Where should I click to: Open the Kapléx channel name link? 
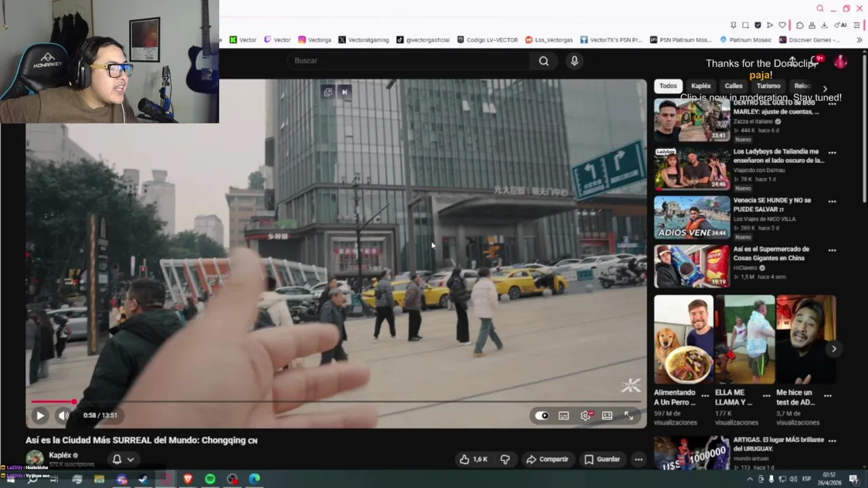click(60, 455)
